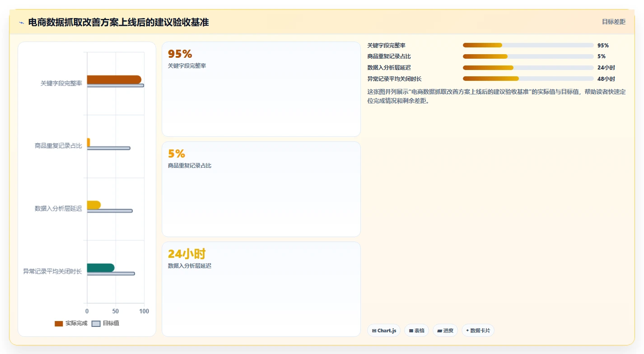
Task: Click the 5% progress list value
Action: [x=602, y=56]
